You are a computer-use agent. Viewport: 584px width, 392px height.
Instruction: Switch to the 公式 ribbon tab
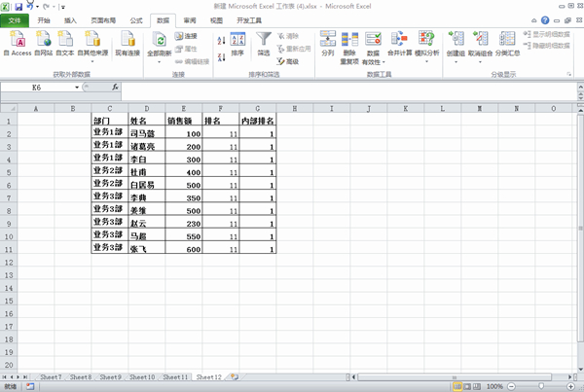coord(135,19)
